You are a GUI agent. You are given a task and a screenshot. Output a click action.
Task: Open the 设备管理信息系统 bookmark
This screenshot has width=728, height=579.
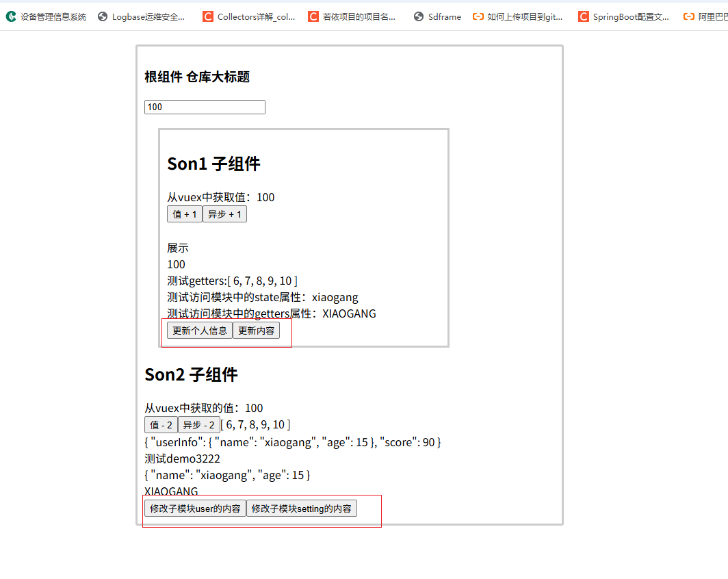[x=46, y=16]
